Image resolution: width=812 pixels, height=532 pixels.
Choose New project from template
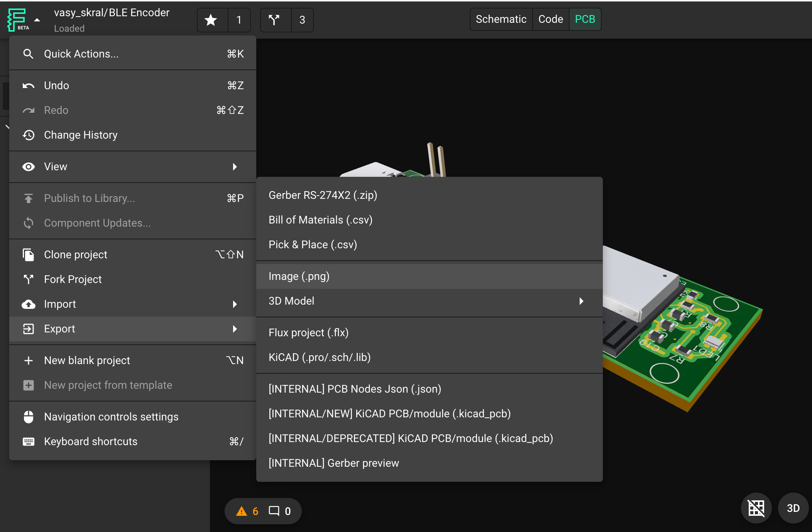click(133, 385)
